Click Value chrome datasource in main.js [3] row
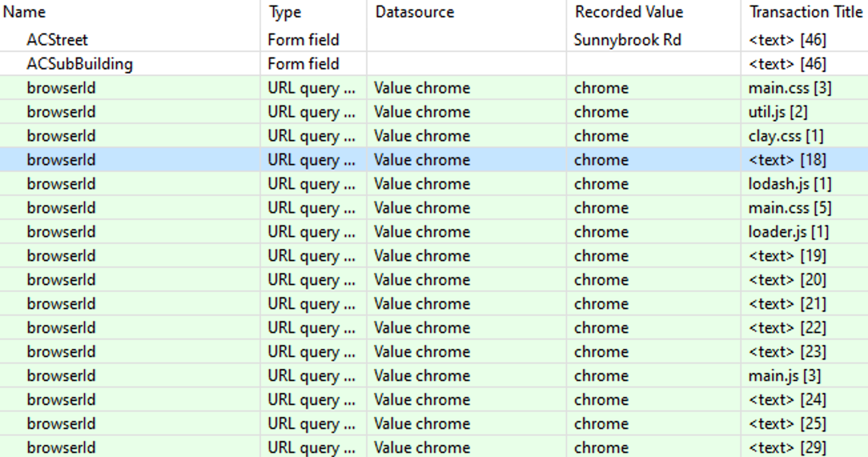This screenshot has height=457, width=868. click(422, 376)
